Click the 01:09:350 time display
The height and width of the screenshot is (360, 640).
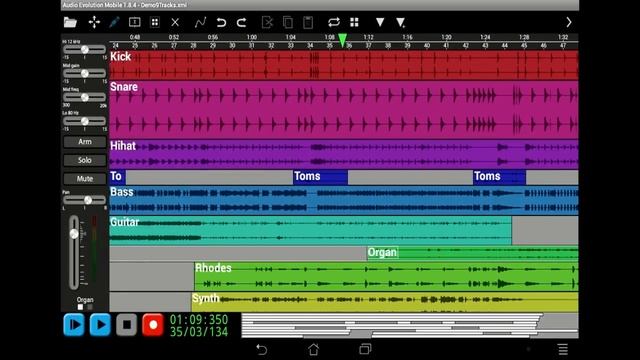pos(199,319)
